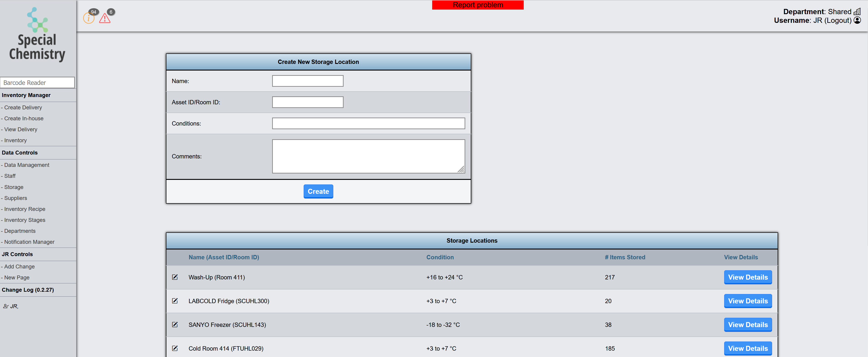The width and height of the screenshot is (868, 357).
Task: Open the Notification Manager page
Action: click(29, 242)
